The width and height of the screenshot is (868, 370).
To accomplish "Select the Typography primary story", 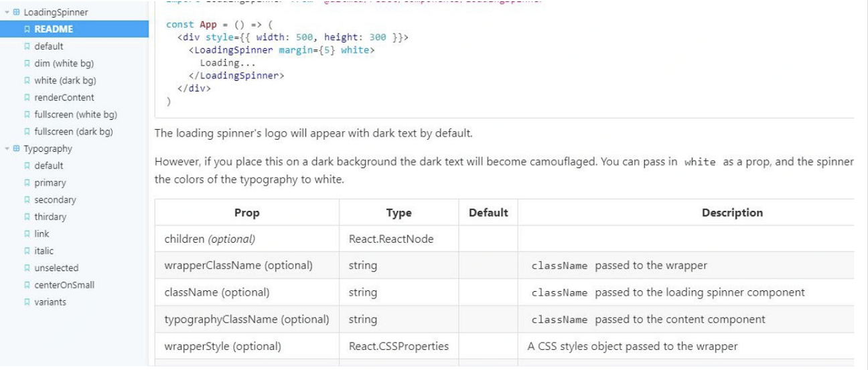I will coord(50,183).
